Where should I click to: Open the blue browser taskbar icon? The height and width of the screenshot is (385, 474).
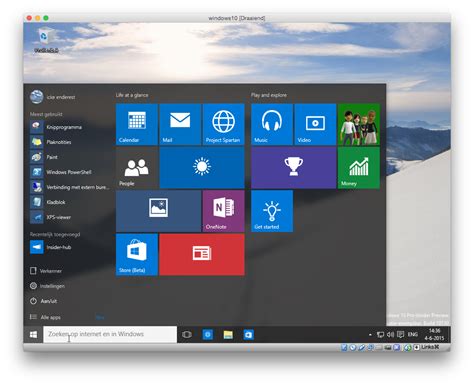(208, 334)
